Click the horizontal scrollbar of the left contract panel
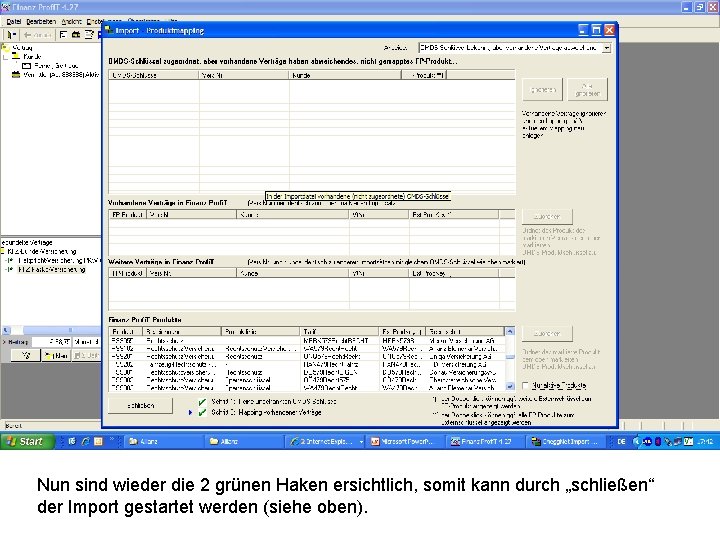Screen dimensions: 720x540 51,330
